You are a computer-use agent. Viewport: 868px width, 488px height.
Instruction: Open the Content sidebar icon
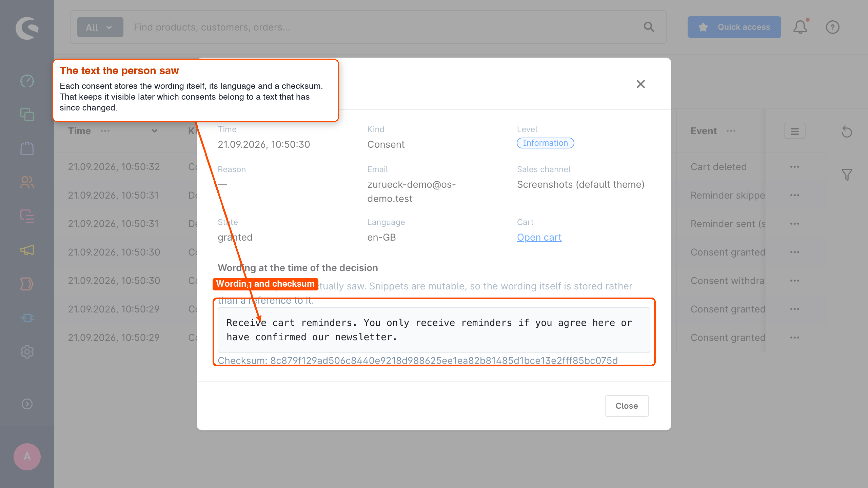pyautogui.click(x=27, y=216)
